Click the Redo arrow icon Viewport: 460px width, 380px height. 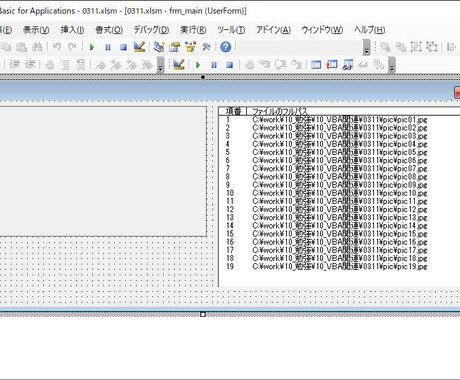72,47
